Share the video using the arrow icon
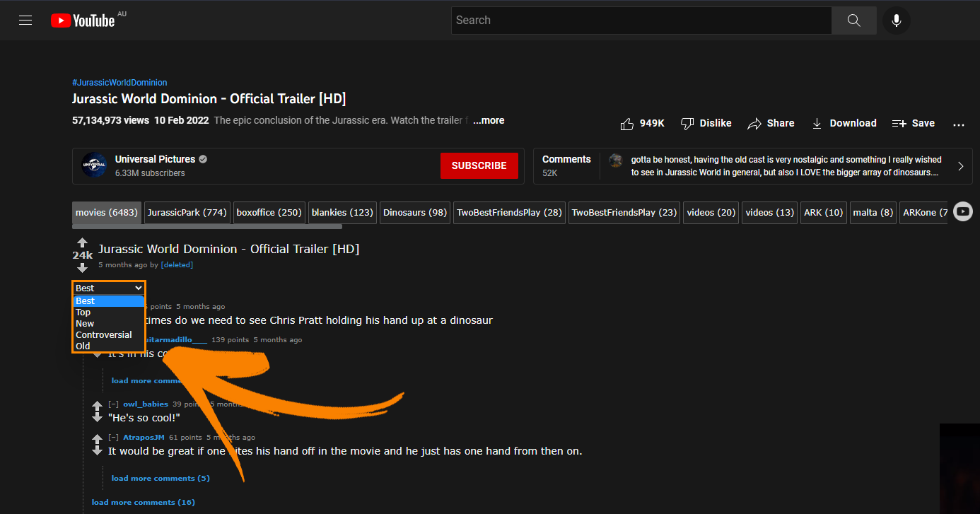The image size is (980, 514). (771, 124)
